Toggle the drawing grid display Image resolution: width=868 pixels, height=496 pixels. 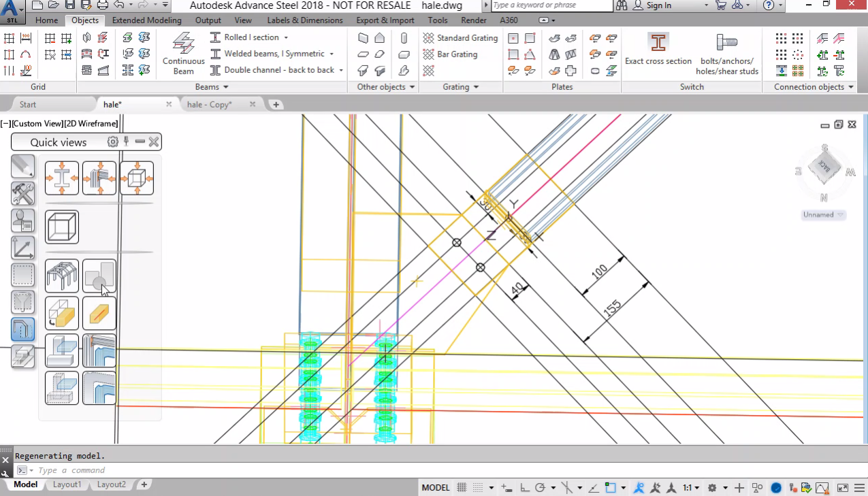462,488
